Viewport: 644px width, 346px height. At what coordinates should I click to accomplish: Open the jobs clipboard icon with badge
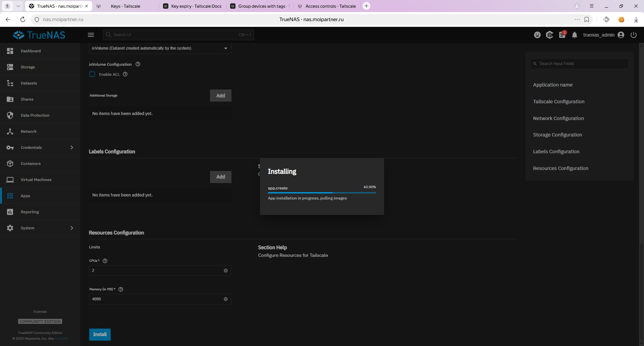tap(562, 35)
